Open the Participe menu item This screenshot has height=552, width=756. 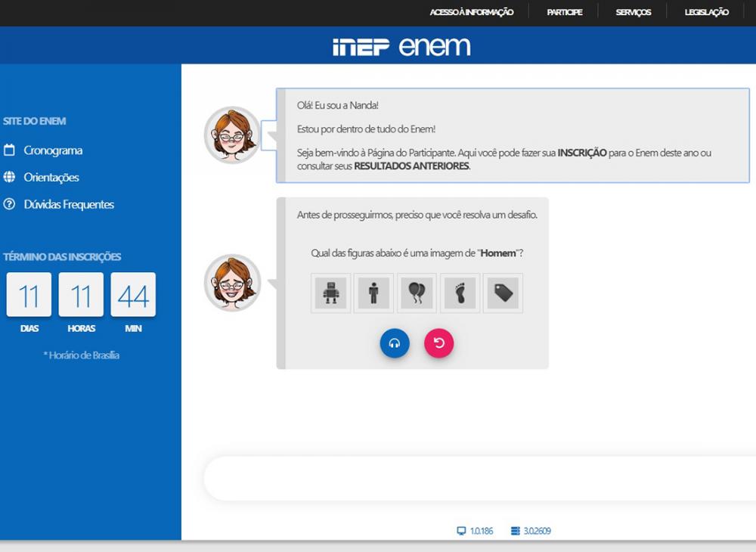tap(565, 12)
